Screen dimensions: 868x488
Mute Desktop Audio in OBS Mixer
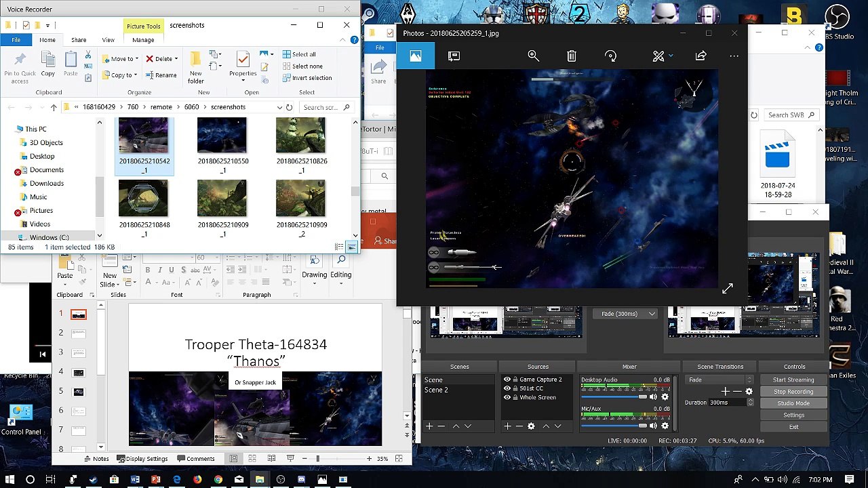653,397
